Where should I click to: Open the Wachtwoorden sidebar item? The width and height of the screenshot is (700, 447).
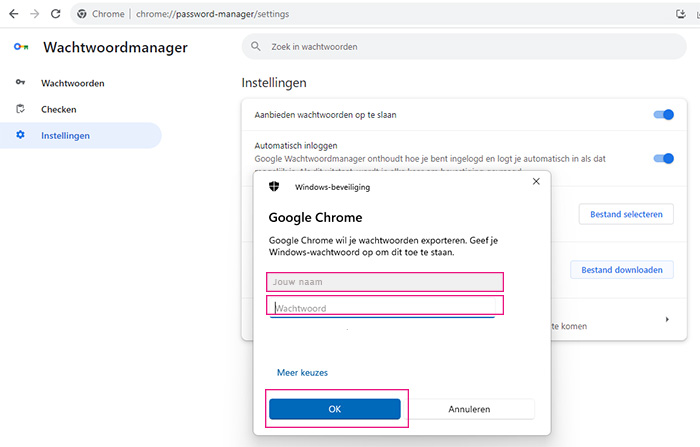pos(81,83)
